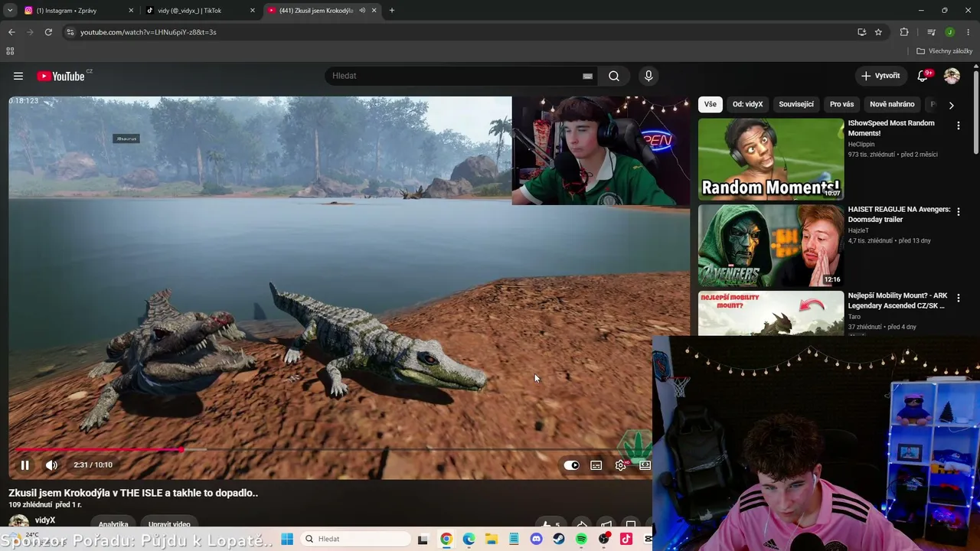This screenshot has height=551, width=980.
Task: Open Discord from the taskbar
Action: point(536,539)
